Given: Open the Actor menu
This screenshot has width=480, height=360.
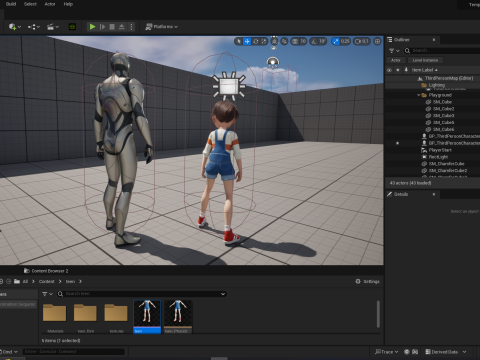Looking at the screenshot, I should pos(50,4).
